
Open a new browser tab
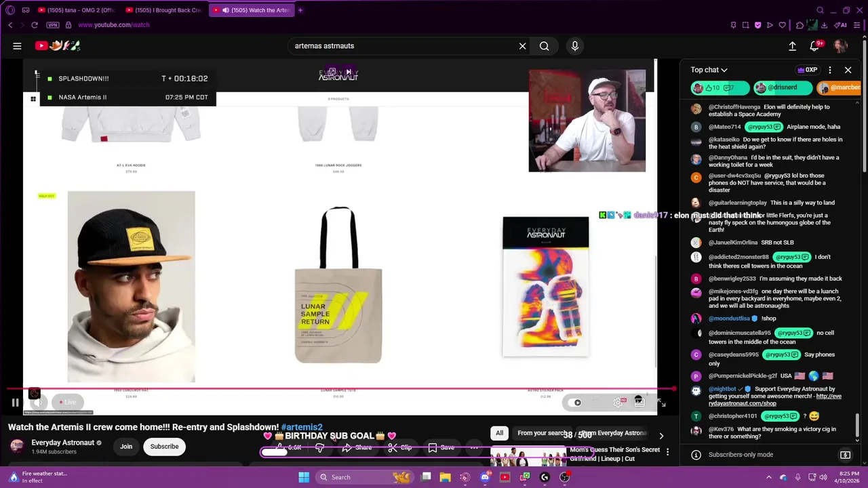tap(300, 10)
